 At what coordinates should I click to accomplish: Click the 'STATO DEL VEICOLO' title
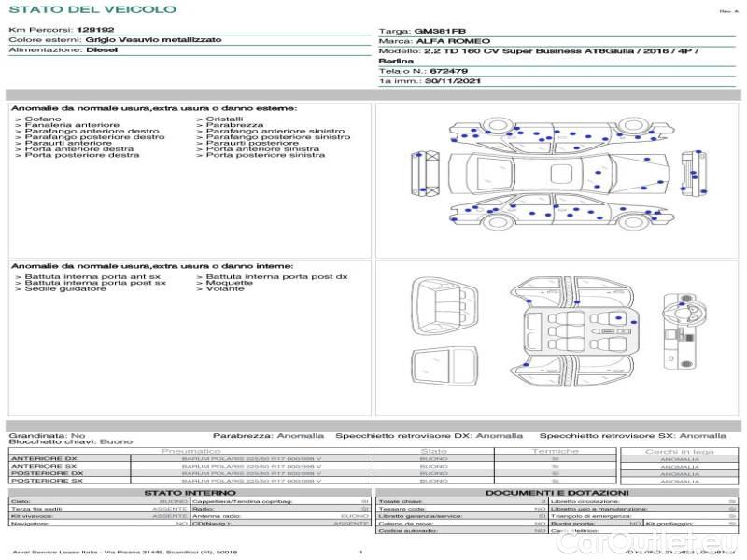pos(92,9)
